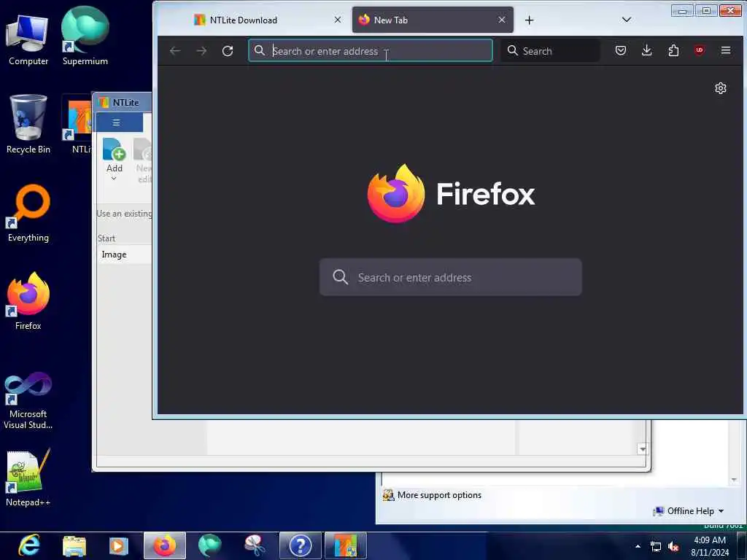Open Snipping Tool taskbar icon
The image size is (747, 560).
(255, 545)
